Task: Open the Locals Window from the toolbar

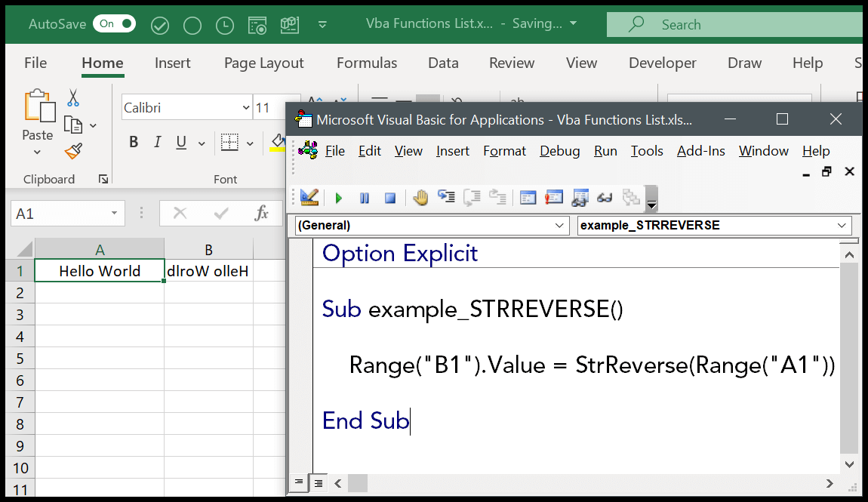Action: coord(527,197)
